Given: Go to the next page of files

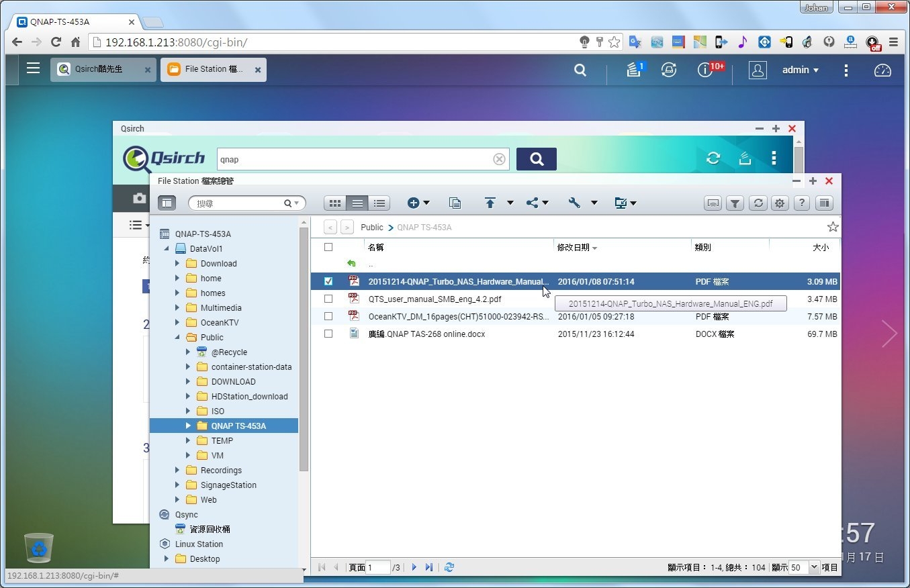Looking at the screenshot, I should click(414, 567).
